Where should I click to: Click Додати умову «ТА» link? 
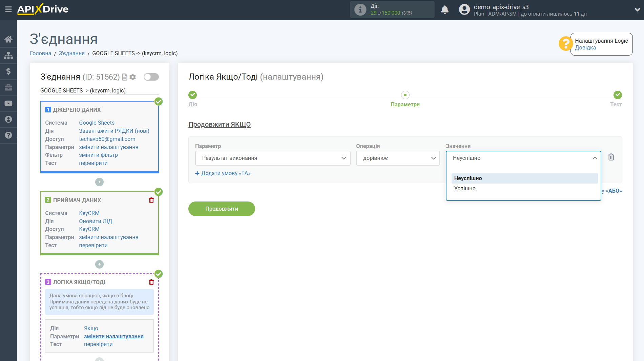click(x=223, y=173)
